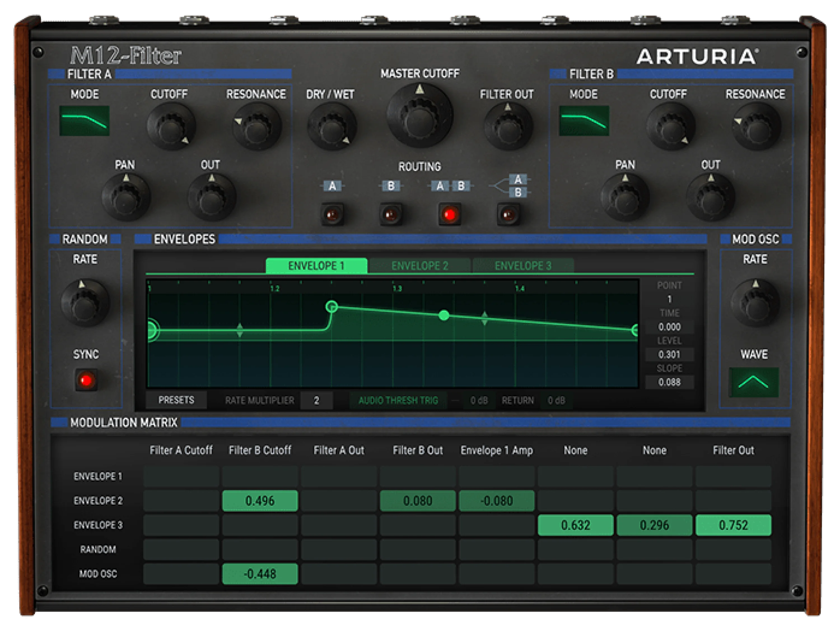Click the 0.080 matrix cell
Image resolution: width=840 pixels, height=631 pixels.
(418, 501)
